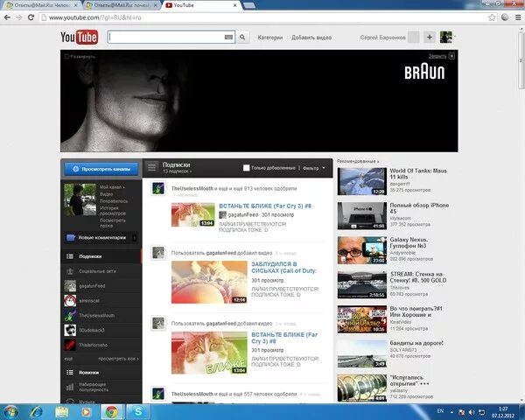Open World Of Tanks: Maus 11 kills title
The image size is (525, 420).
418,173
